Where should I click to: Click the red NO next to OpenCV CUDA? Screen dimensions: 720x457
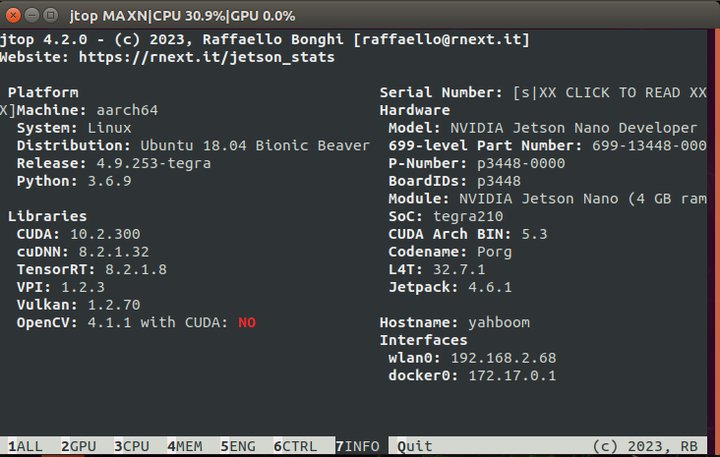[247, 322]
